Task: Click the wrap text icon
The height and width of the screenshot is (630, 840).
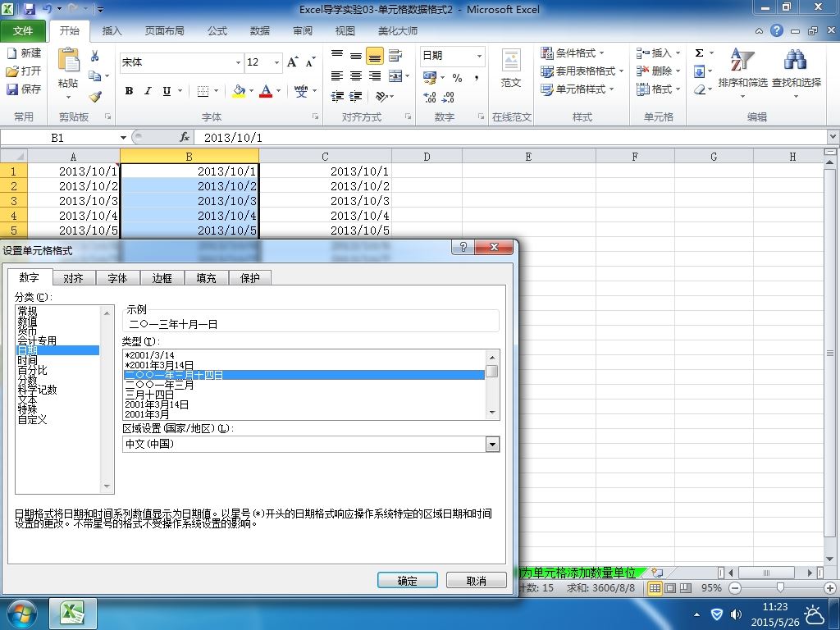Action: (x=395, y=55)
